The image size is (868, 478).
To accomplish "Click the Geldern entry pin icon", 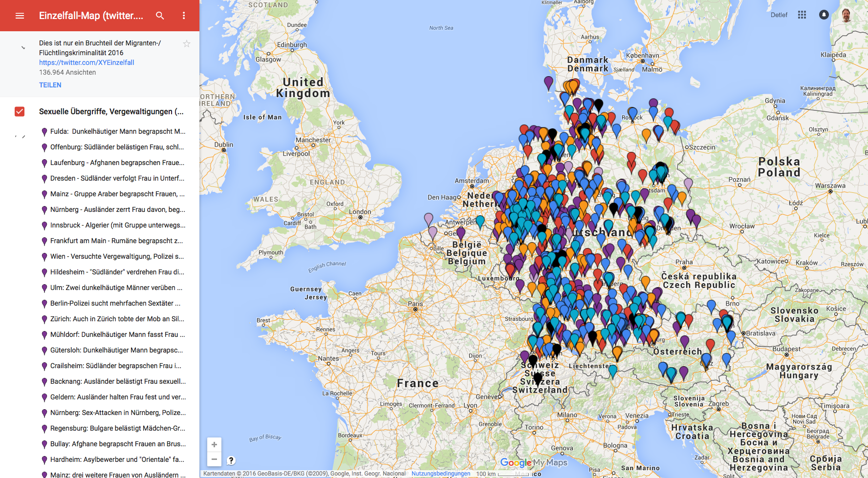I will pyautogui.click(x=44, y=397).
